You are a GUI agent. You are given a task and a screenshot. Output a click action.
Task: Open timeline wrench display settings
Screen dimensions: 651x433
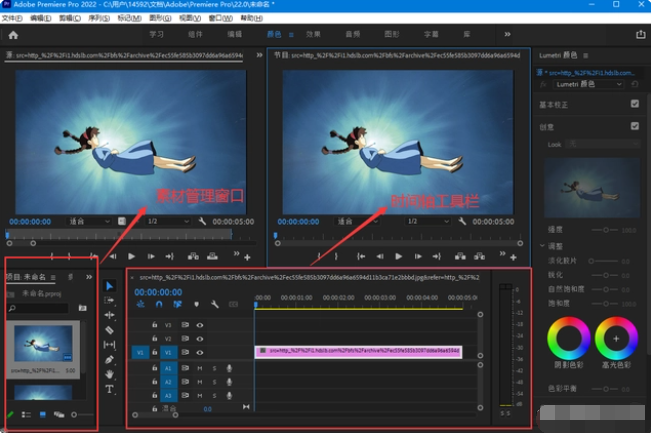point(212,304)
